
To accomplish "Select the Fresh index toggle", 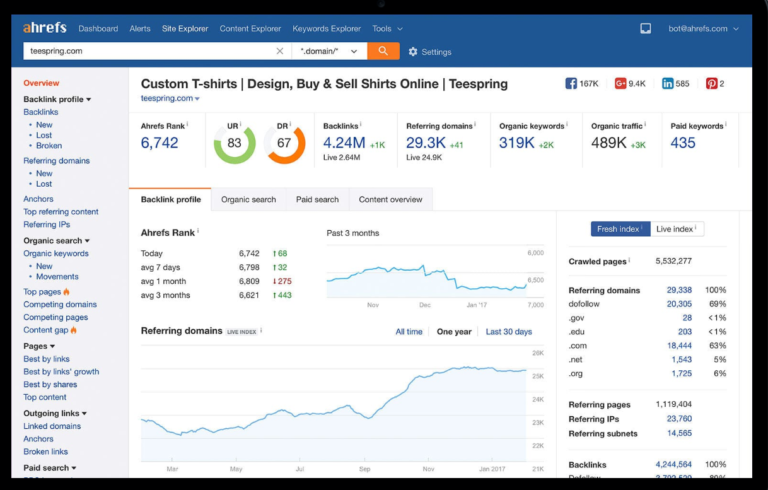I will click(620, 229).
